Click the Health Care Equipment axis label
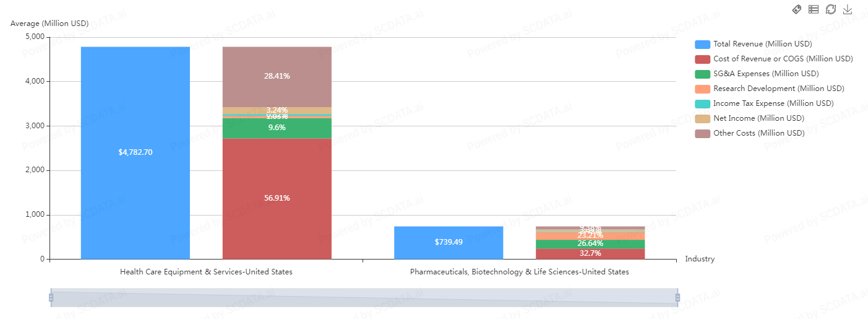 (206, 272)
